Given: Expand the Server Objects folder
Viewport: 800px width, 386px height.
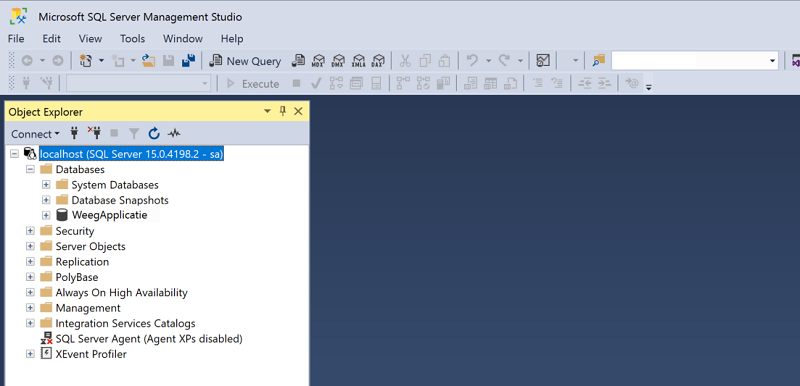Looking at the screenshot, I should pos(30,246).
